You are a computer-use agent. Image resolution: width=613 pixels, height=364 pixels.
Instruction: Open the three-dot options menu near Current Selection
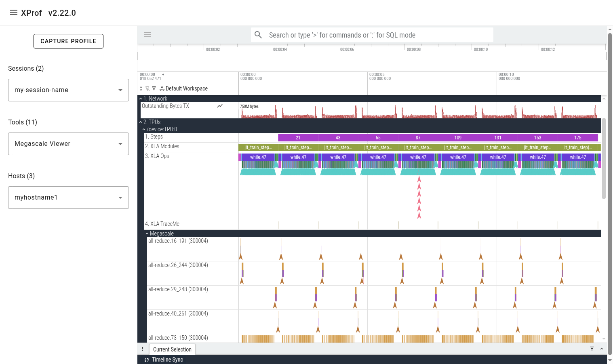(x=143, y=349)
